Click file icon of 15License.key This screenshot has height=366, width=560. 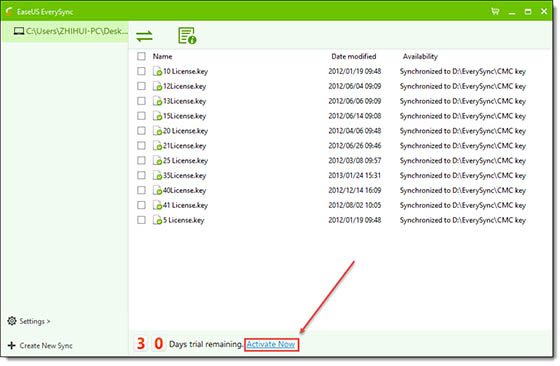[x=157, y=116]
